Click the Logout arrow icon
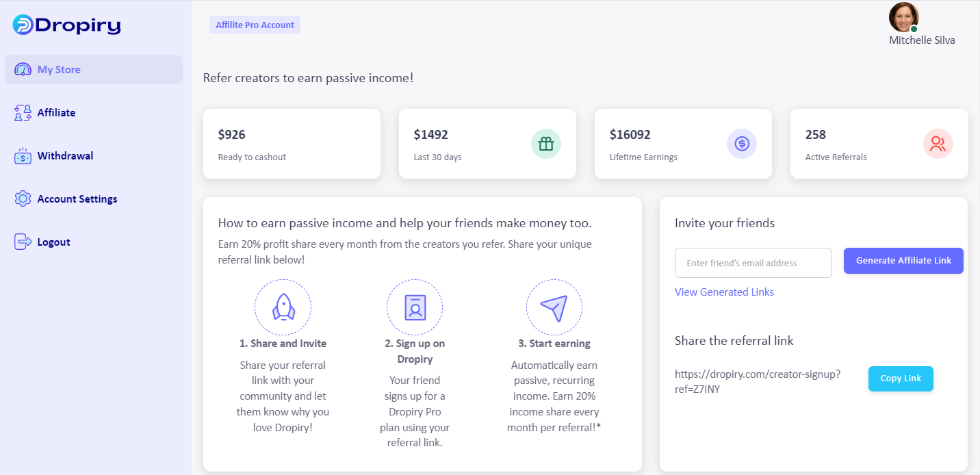Screen dimensions: 980x475 (23, 242)
